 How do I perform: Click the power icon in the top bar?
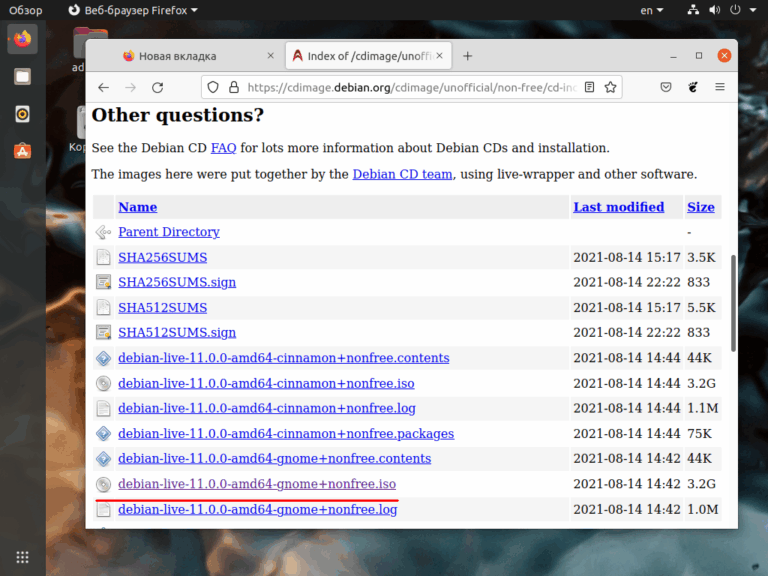tap(735, 10)
